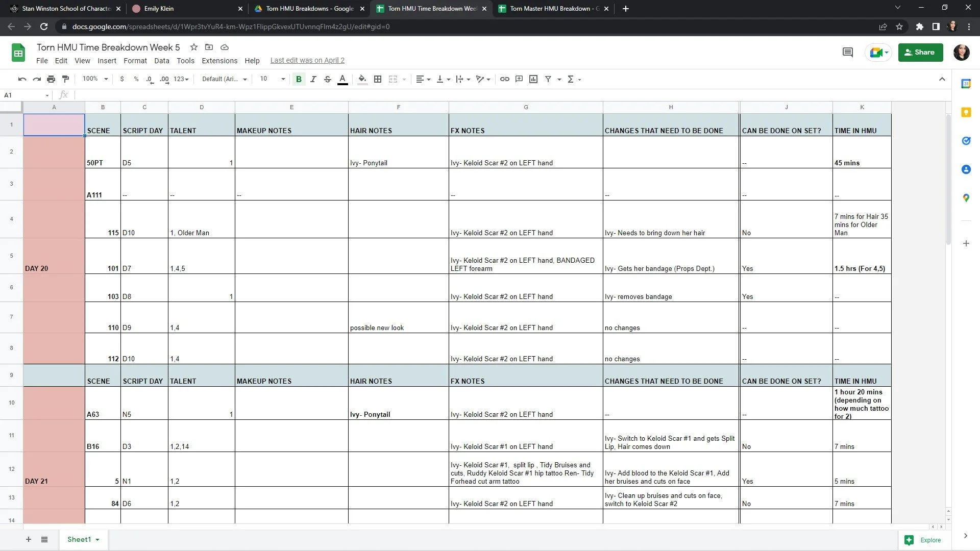Toggle strikethrough formatting
Image resolution: width=980 pixels, height=551 pixels.
328,79
